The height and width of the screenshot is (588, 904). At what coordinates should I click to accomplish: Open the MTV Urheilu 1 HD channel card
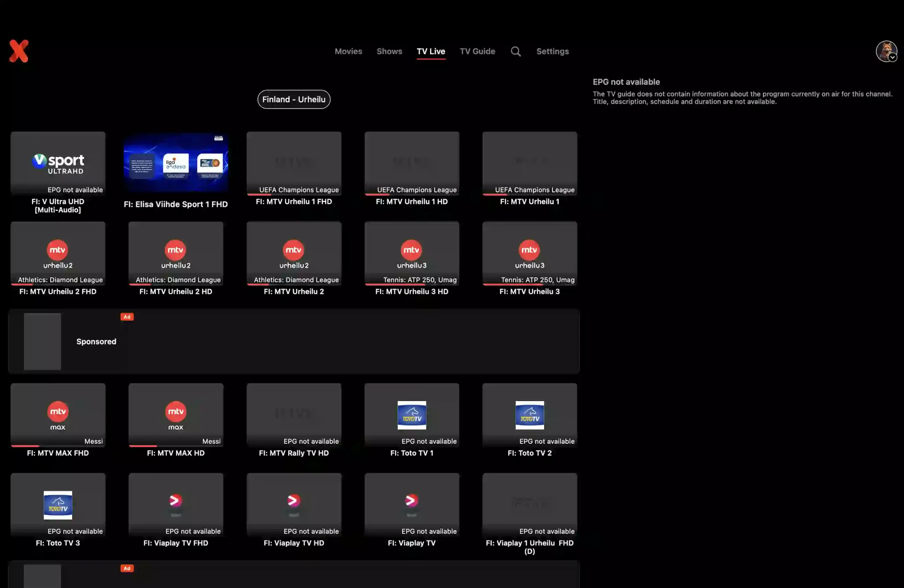pos(412,163)
